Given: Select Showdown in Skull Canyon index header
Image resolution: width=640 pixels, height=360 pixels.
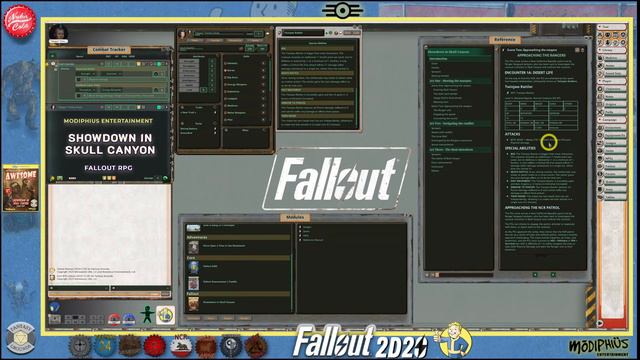Looking at the screenshot, I should [x=459, y=52].
